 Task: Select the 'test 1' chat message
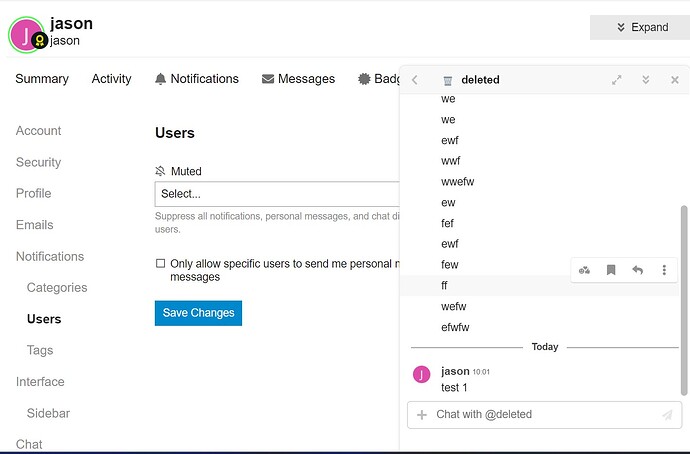(454, 388)
